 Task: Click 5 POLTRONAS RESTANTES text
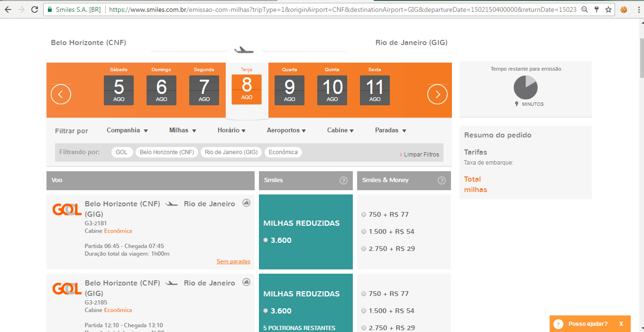pyautogui.click(x=299, y=328)
